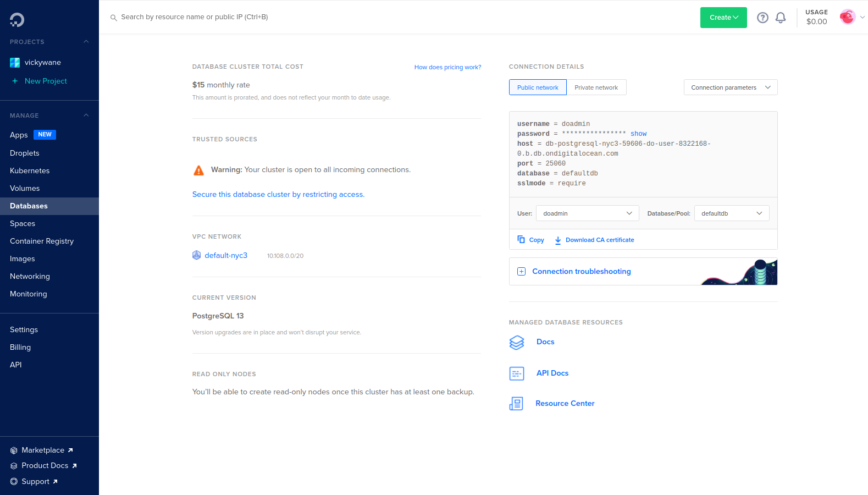Click the Product Docs icon in sidebar
The width and height of the screenshot is (868, 495).
point(14,466)
